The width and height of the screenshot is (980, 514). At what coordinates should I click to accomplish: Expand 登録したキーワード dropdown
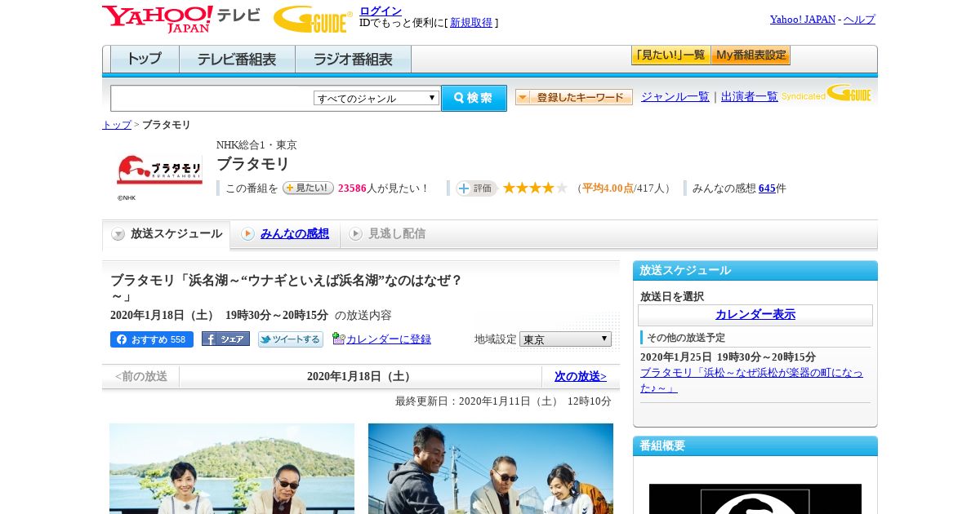pyautogui.click(x=574, y=97)
